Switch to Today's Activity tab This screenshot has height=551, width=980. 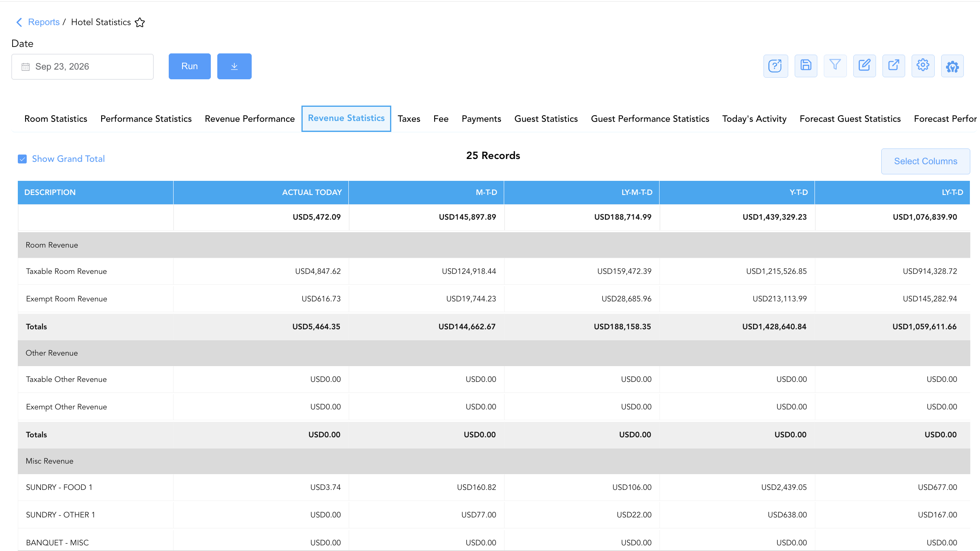(754, 119)
